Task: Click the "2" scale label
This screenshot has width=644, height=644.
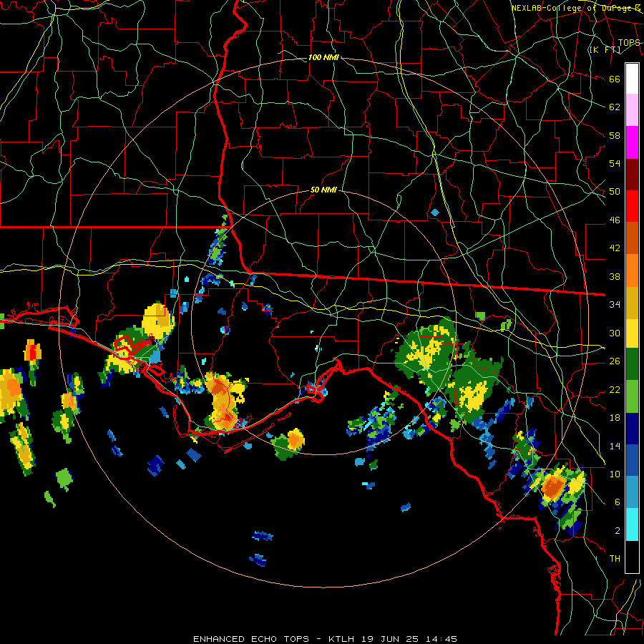Action: click(x=618, y=530)
